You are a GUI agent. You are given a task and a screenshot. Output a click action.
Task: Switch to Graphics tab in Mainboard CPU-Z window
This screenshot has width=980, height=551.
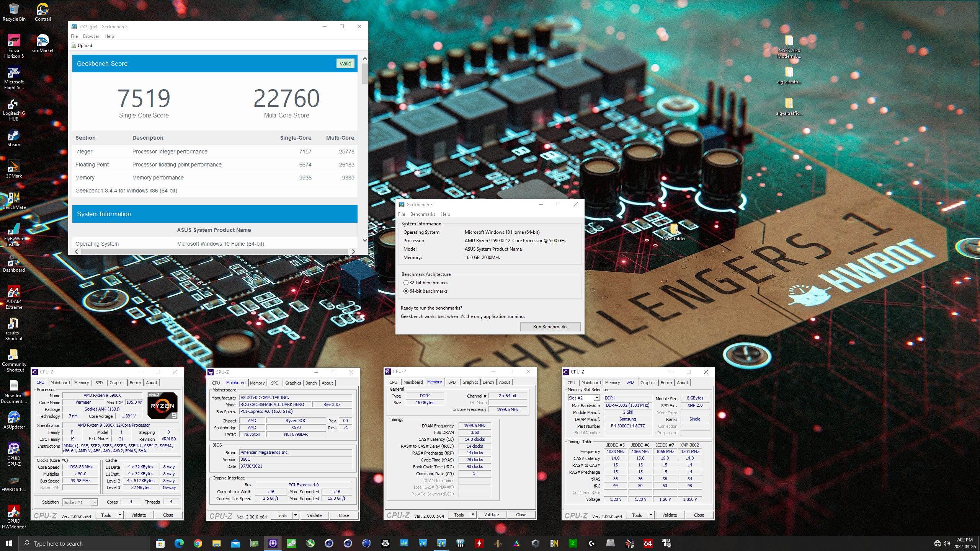(293, 383)
